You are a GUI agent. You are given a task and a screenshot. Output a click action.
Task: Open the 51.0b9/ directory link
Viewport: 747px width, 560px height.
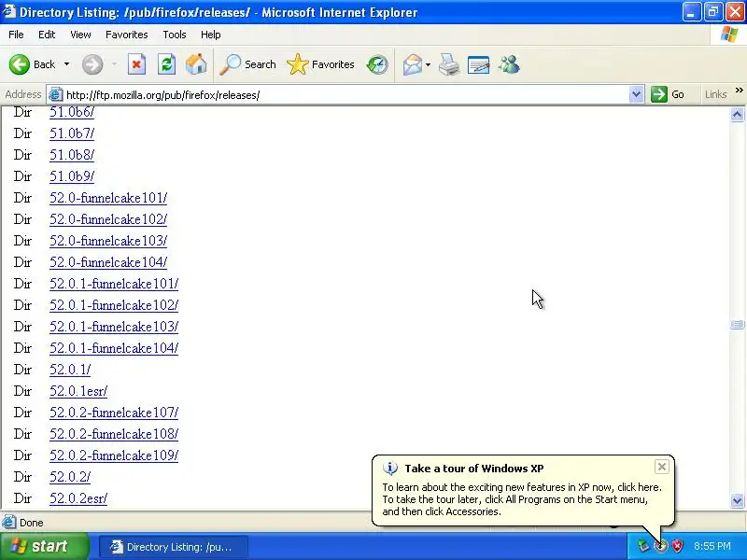[72, 176]
